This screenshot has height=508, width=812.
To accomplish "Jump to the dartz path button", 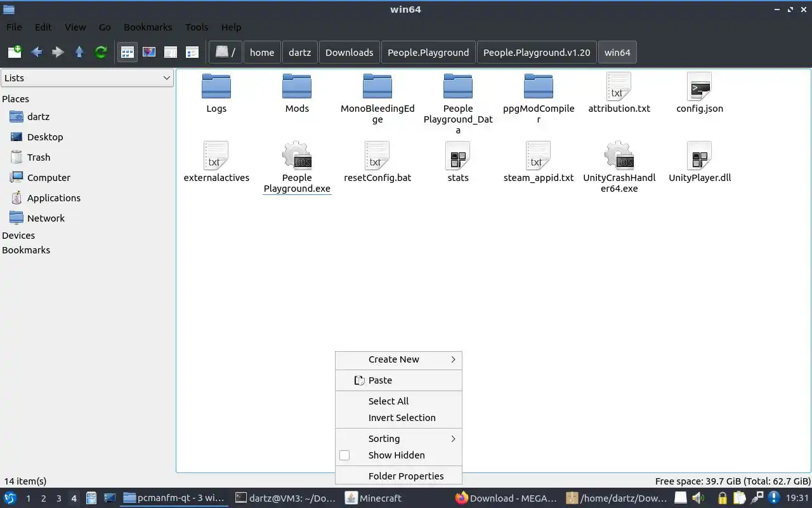I will pyautogui.click(x=299, y=52).
